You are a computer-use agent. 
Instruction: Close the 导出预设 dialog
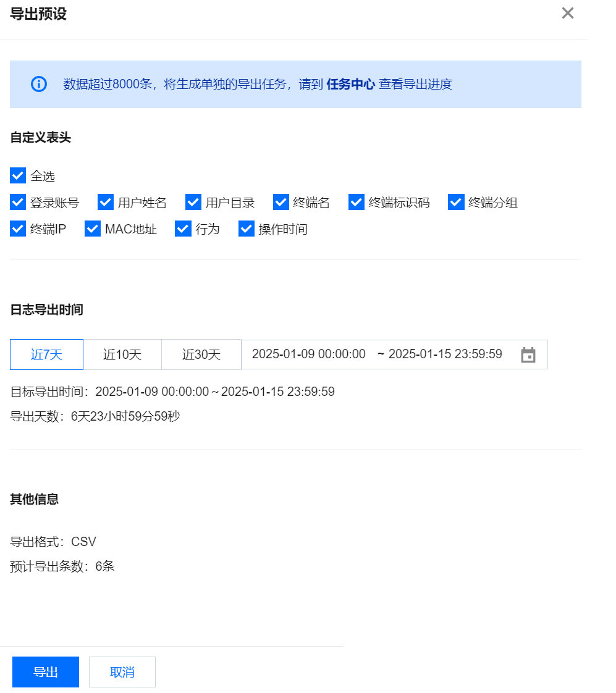pos(567,13)
